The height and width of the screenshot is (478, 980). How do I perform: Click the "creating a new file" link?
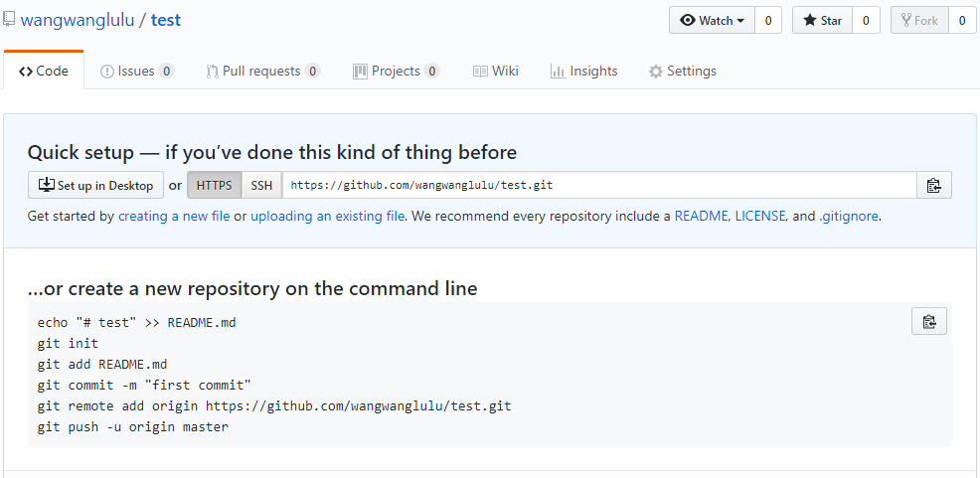point(174,216)
